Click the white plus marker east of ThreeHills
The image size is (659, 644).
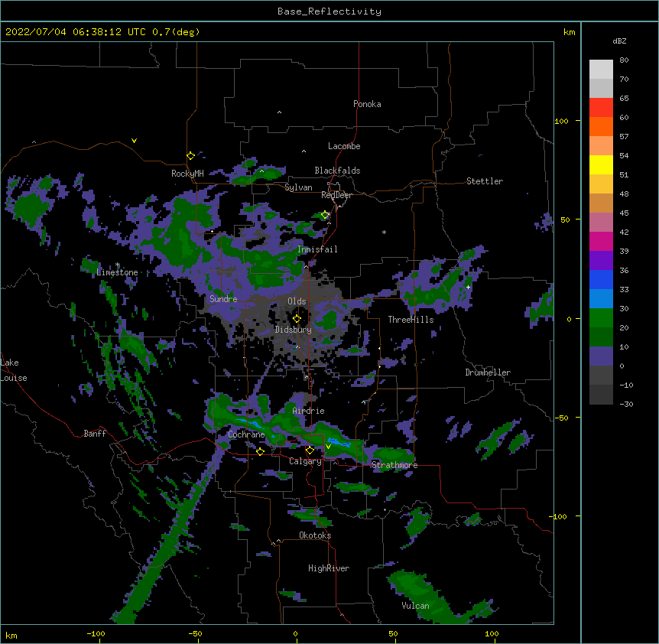[x=468, y=287]
